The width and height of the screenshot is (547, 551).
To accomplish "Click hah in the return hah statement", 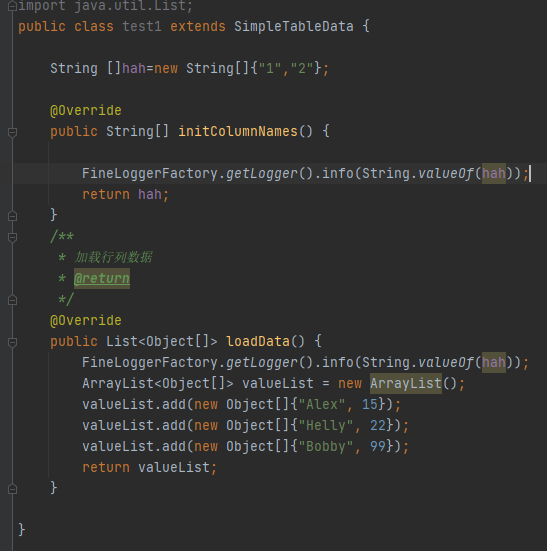I will [150, 194].
